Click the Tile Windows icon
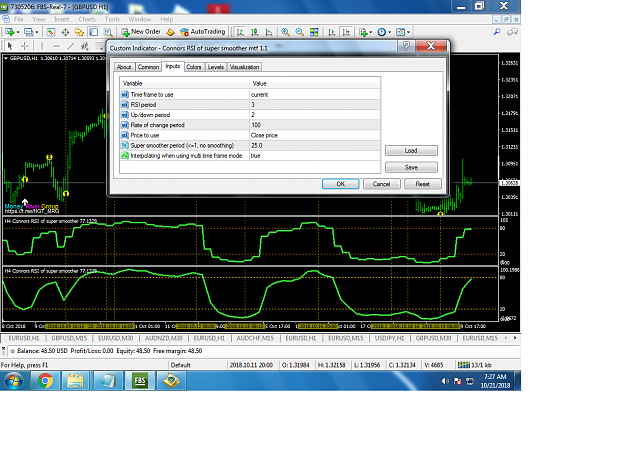Screen dimensions: 625x468 coord(314,32)
